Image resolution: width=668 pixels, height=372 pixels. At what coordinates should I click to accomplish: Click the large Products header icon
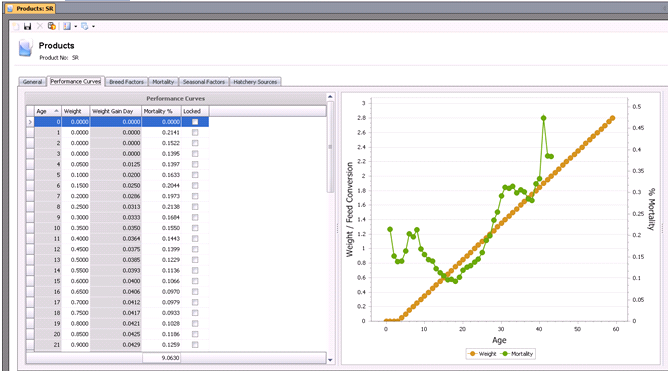[x=26, y=48]
